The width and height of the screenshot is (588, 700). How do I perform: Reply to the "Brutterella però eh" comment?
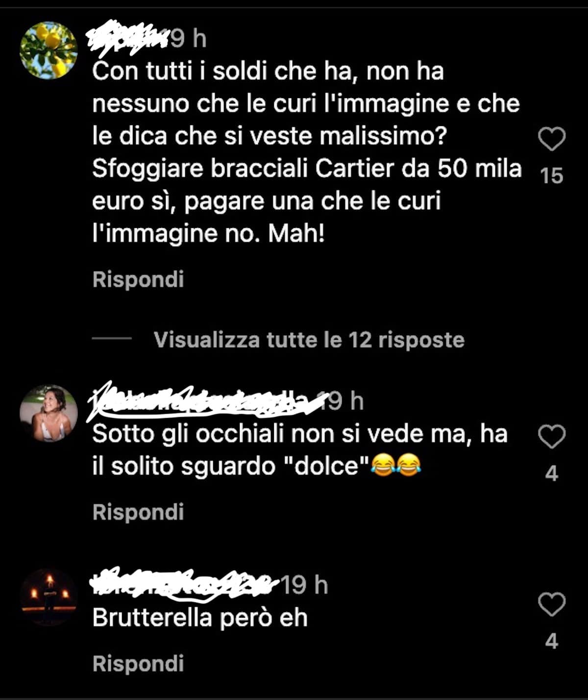[x=138, y=664]
